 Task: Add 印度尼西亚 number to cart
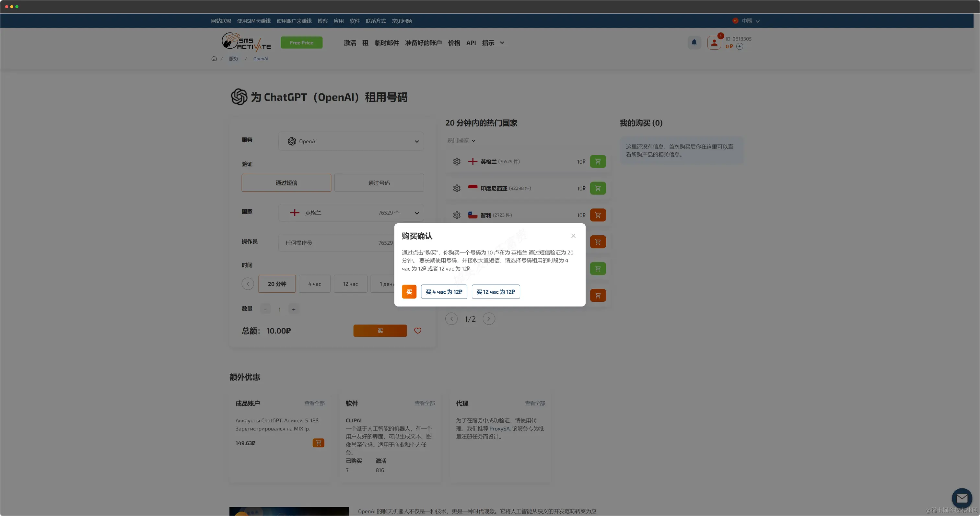598,188
